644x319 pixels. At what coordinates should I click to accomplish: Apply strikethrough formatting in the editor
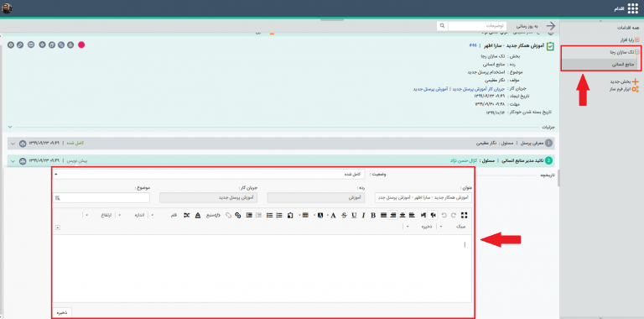click(x=344, y=215)
